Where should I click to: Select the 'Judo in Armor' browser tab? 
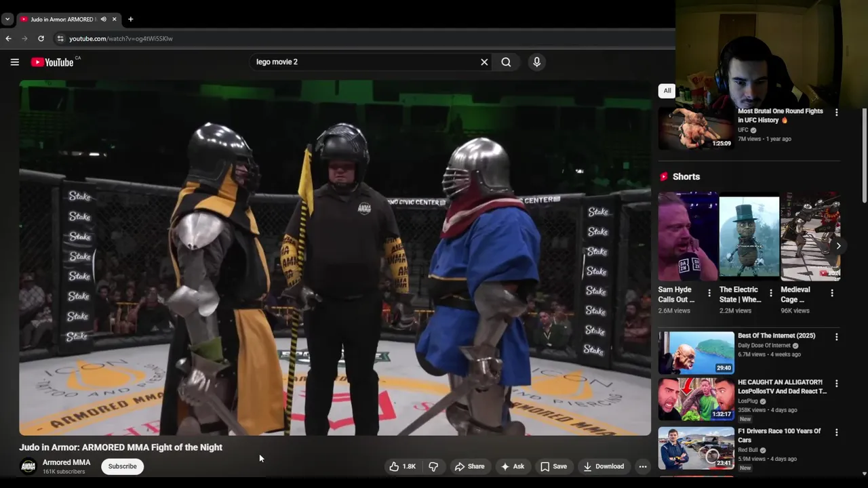68,19
